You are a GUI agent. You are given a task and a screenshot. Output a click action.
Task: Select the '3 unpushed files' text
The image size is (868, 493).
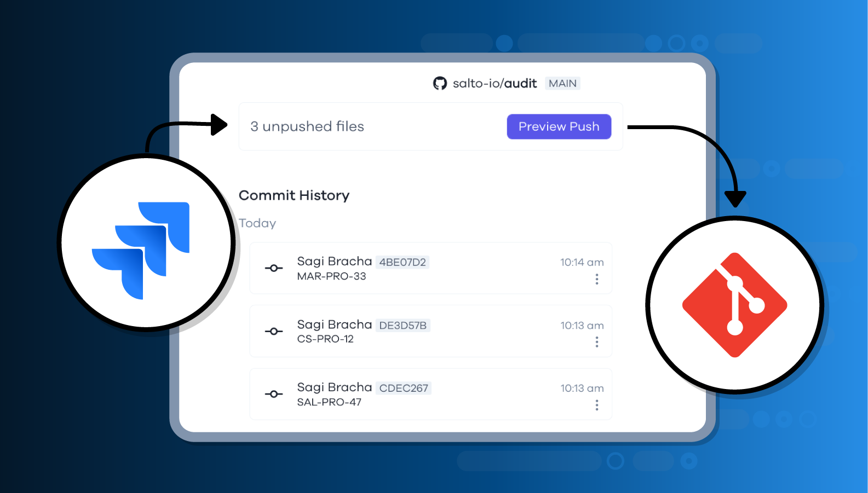[307, 126]
